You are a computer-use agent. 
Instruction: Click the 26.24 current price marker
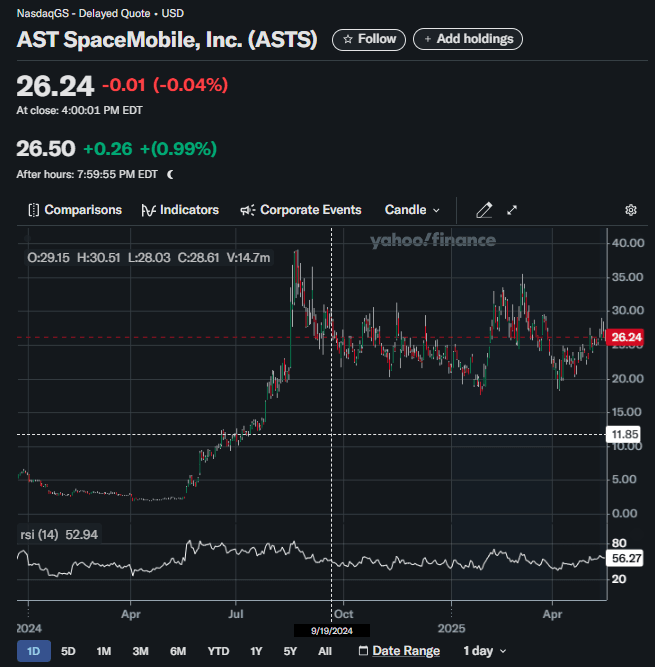(625, 338)
